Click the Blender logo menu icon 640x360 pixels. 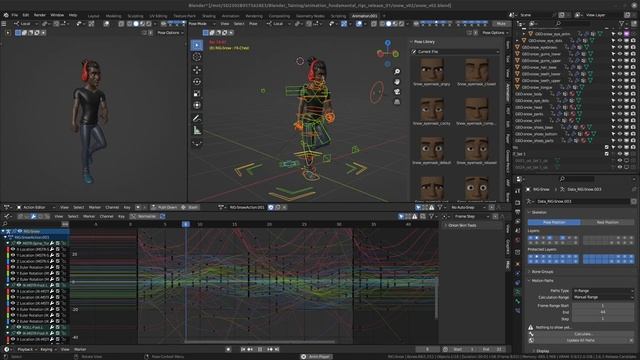pyautogui.click(x=6, y=15)
